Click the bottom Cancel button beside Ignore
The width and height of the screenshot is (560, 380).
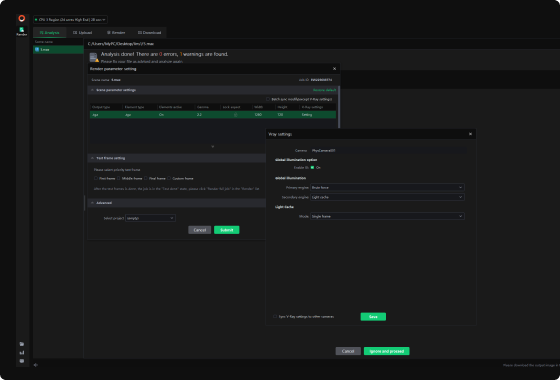coord(348,351)
